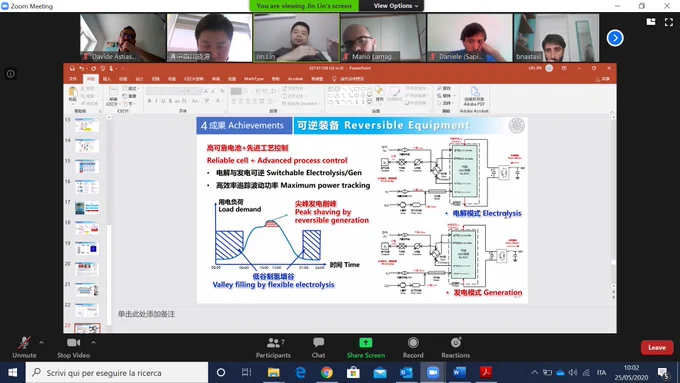Screen dimensions: 680x383
Task: Open the Select dropdown in editing group
Action: (445, 103)
